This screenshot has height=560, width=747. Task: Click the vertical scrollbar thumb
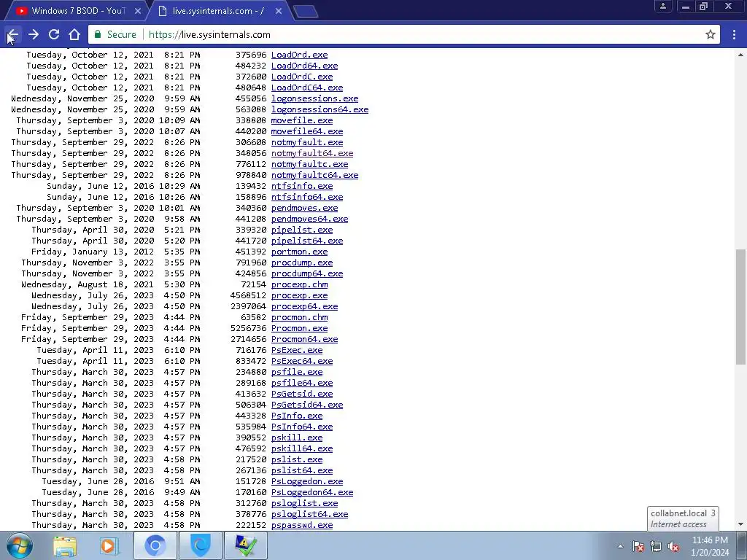click(741, 307)
